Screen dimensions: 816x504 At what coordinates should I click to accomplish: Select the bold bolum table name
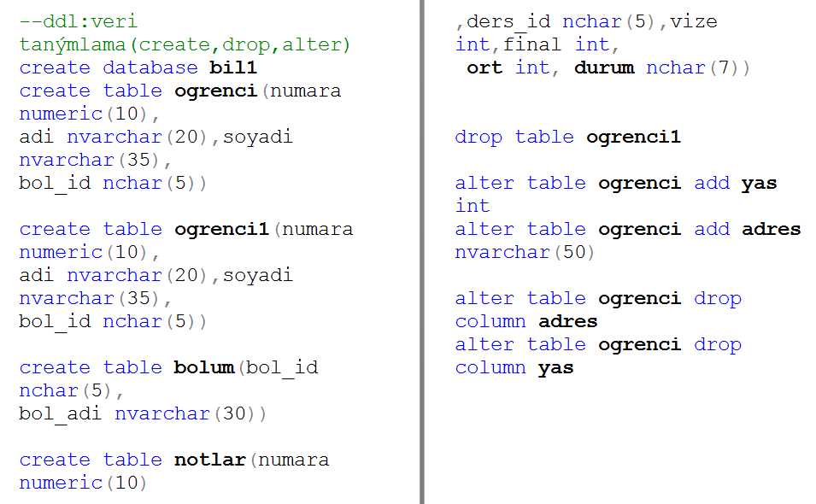pyautogui.click(x=203, y=367)
